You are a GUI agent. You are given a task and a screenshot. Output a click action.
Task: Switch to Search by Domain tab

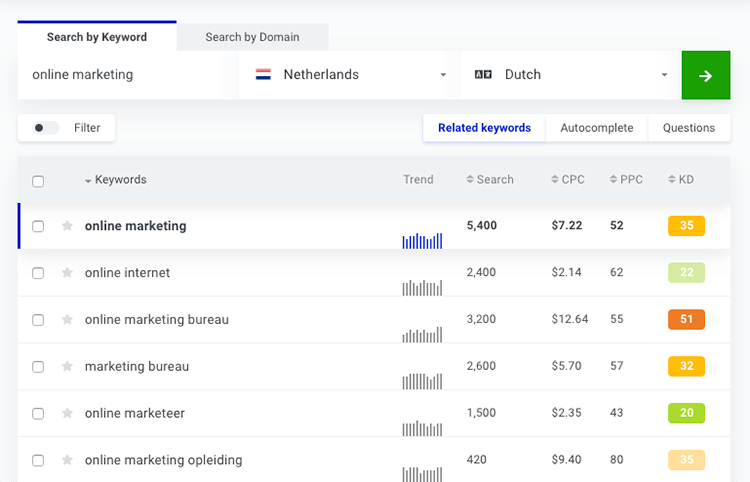tap(253, 37)
